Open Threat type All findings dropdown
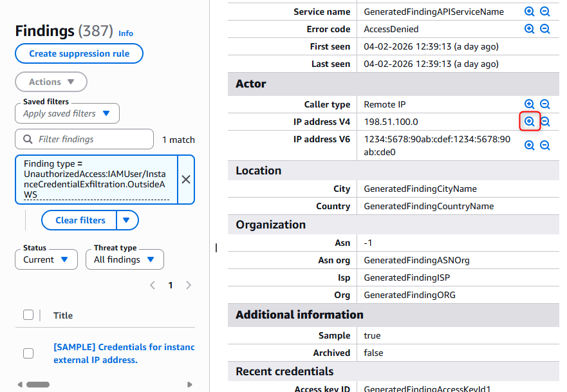 pyautogui.click(x=124, y=259)
